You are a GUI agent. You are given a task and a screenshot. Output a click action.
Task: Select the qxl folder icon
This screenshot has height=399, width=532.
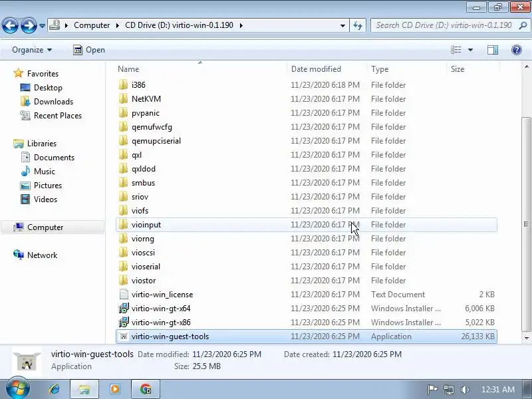click(x=123, y=155)
